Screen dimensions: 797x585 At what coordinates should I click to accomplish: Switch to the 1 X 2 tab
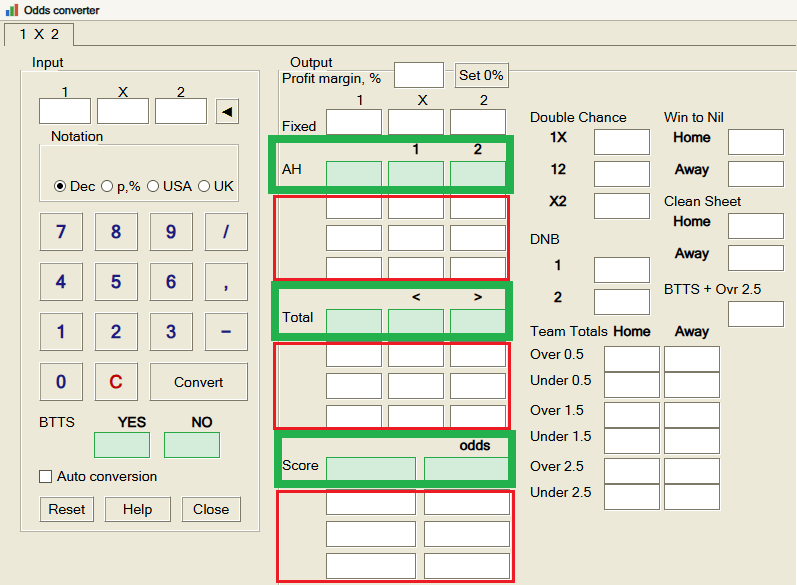39,35
